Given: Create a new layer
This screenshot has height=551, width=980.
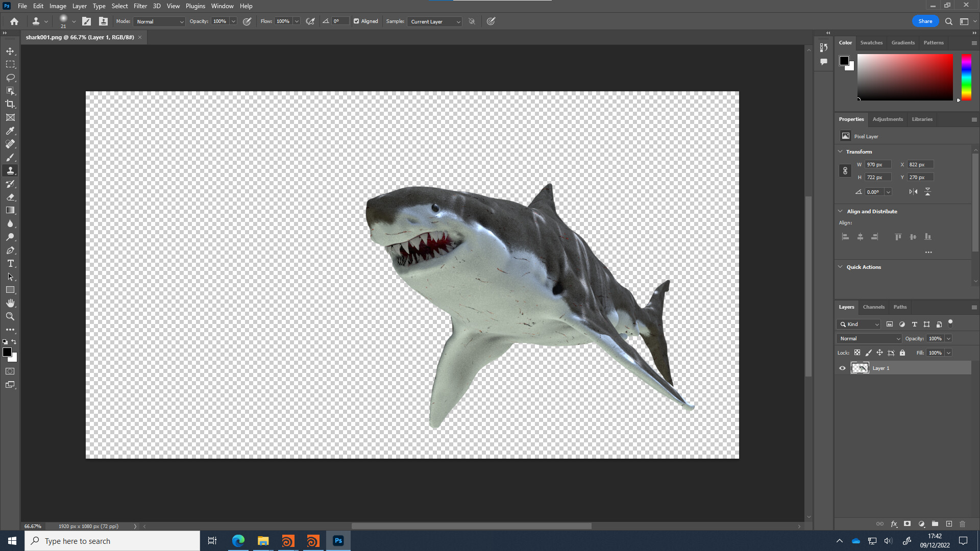Looking at the screenshot, I should point(950,524).
